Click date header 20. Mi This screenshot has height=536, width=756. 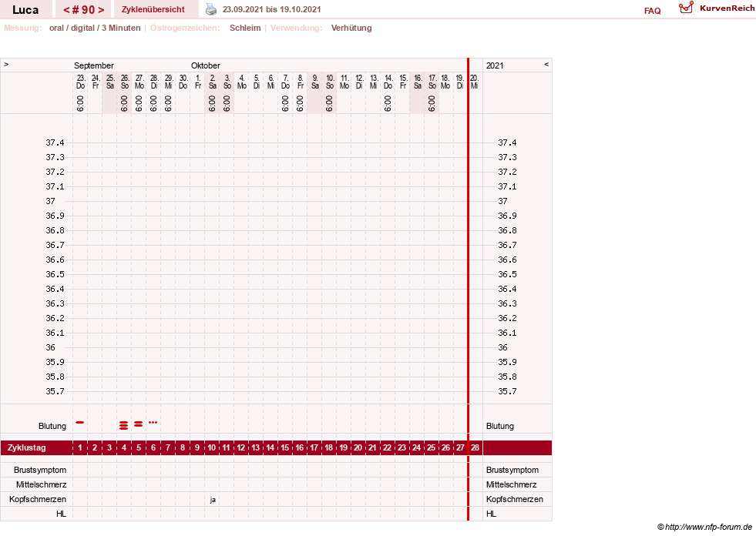475,82
